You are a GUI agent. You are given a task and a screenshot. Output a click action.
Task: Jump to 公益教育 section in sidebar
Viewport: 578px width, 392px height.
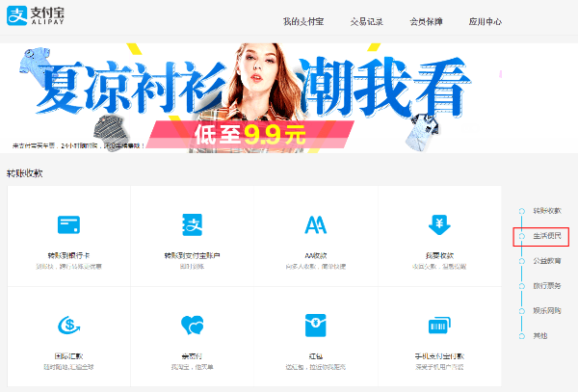[546, 260]
